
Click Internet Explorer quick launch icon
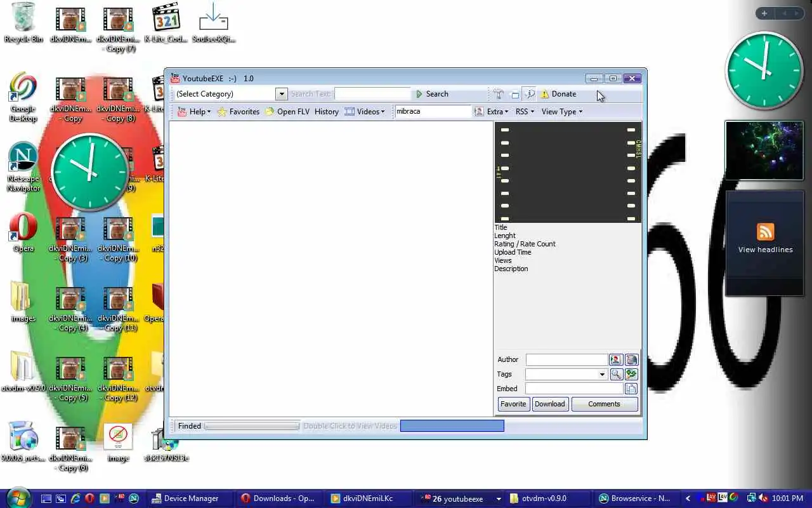tap(75, 498)
